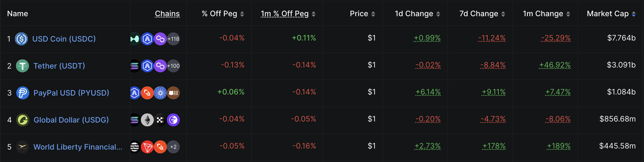Click the PayPal USD token logo

pyautogui.click(x=23, y=93)
